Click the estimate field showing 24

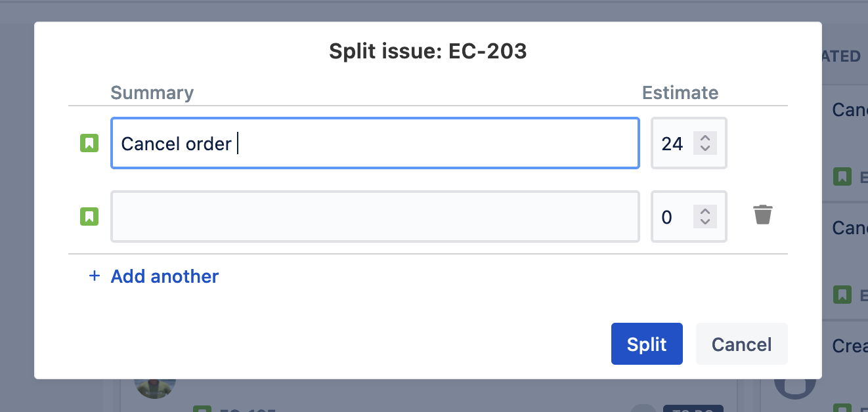tap(672, 143)
